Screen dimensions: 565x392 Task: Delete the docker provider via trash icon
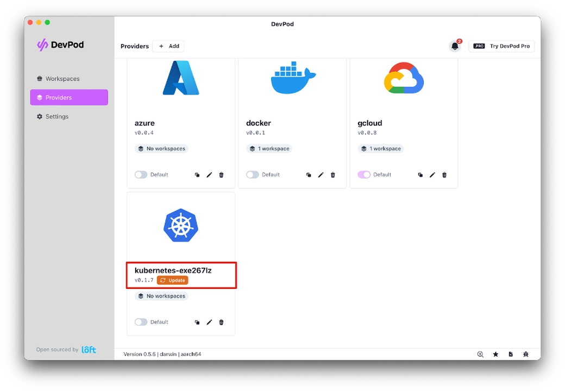[x=333, y=175]
